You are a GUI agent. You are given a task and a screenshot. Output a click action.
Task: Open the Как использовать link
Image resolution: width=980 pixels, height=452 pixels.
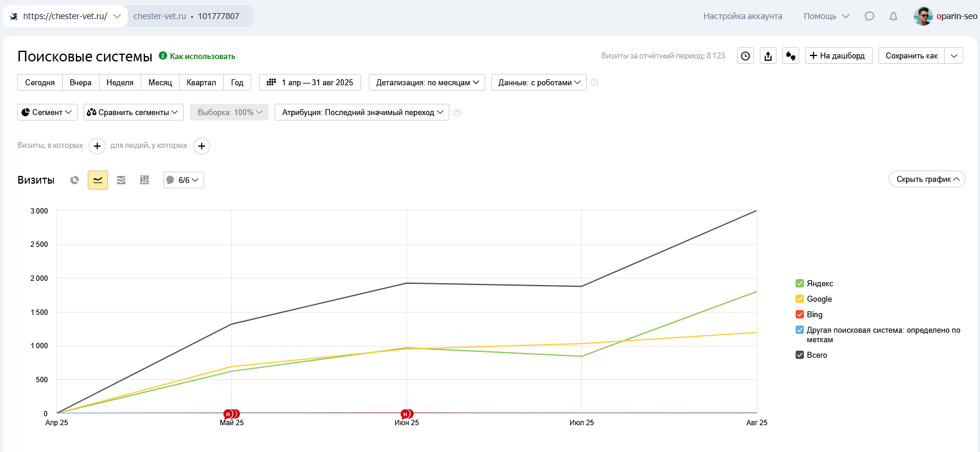coord(202,57)
